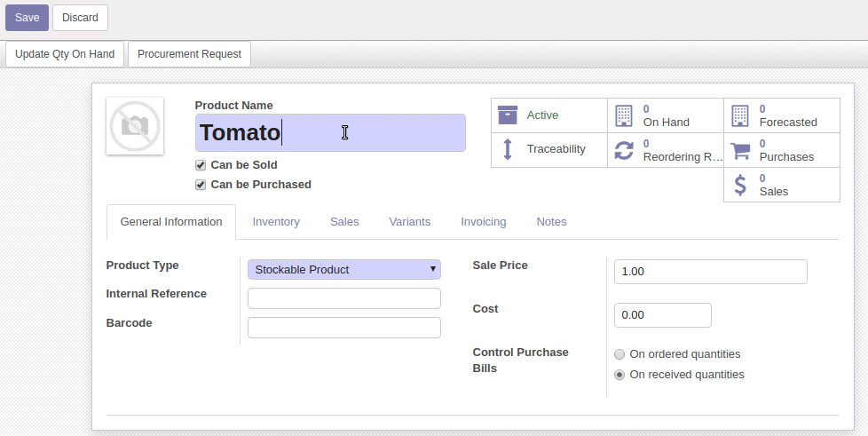The image size is (868, 436).
Task: Click the Sales dollar sign icon
Action: 740,185
